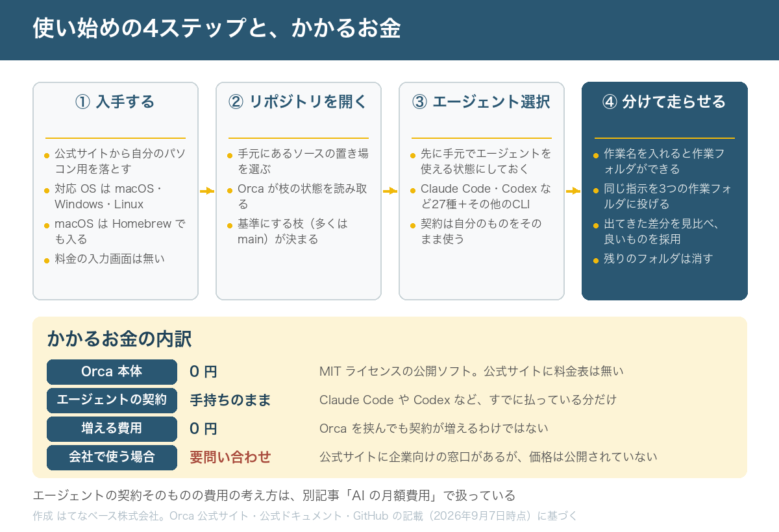
Task: Click the "会社で使う場合" row label
Action: (112, 457)
